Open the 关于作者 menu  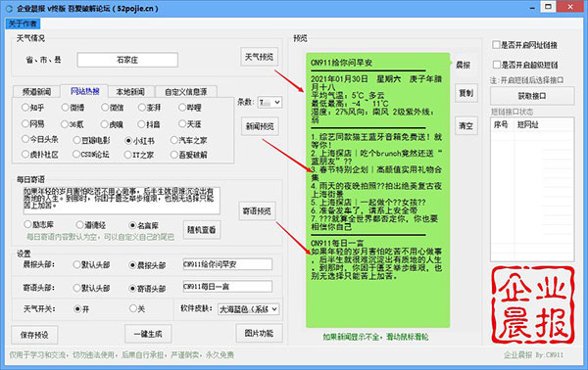pyautogui.click(x=23, y=23)
